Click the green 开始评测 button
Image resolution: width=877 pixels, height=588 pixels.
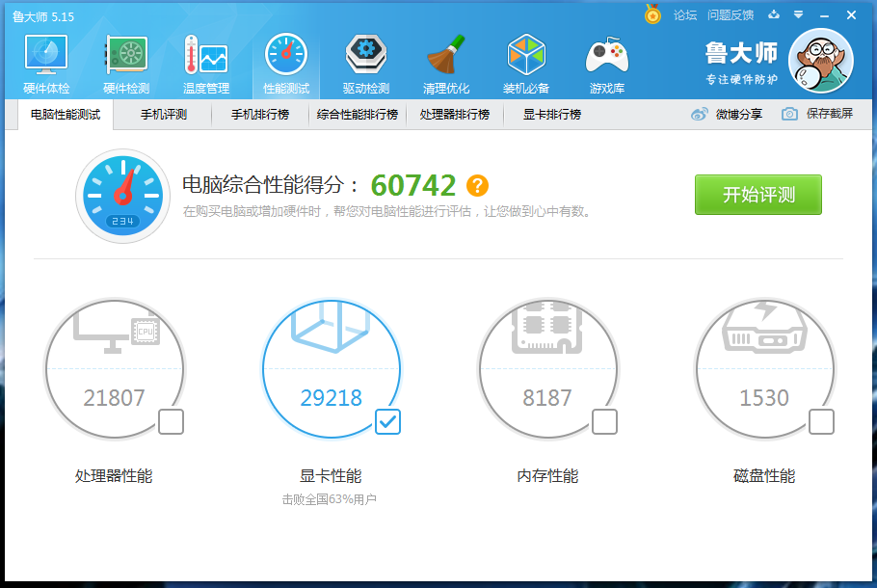757,195
